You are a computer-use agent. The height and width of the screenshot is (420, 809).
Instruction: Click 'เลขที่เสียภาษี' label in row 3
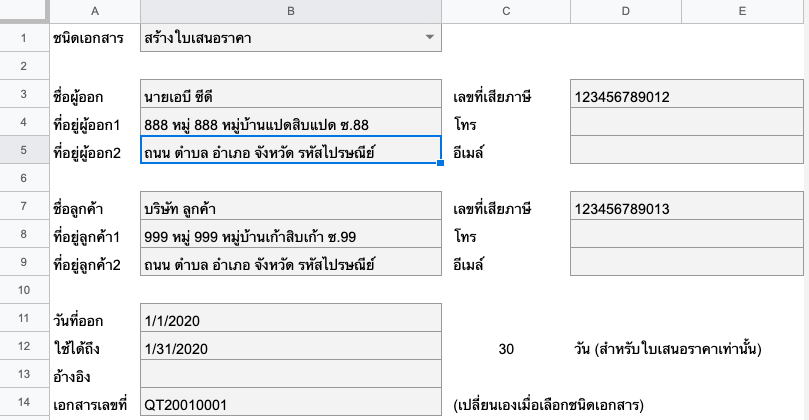click(x=492, y=96)
